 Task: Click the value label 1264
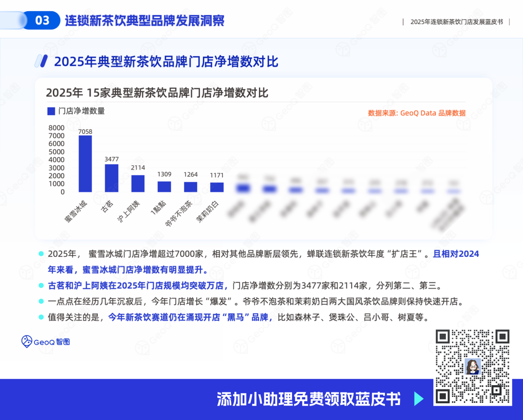pos(190,174)
